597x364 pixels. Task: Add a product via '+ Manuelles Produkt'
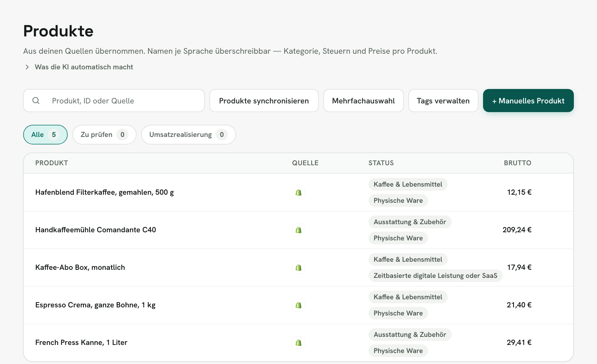click(x=528, y=101)
